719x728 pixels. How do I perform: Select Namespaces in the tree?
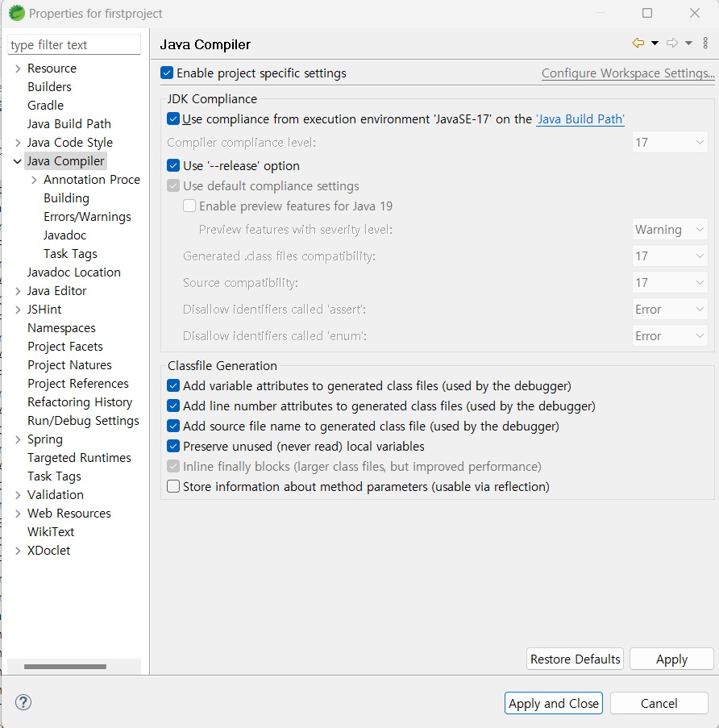coord(61,328)
